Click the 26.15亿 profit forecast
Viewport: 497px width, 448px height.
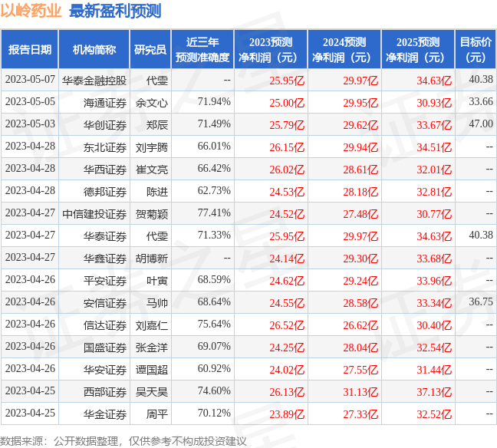click(287, 147)
